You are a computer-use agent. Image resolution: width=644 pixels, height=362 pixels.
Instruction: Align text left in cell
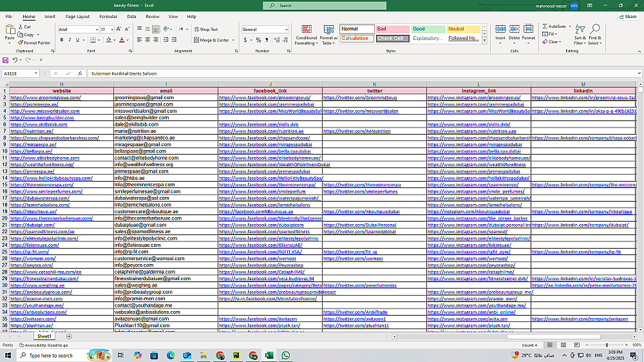pos(139,40)
